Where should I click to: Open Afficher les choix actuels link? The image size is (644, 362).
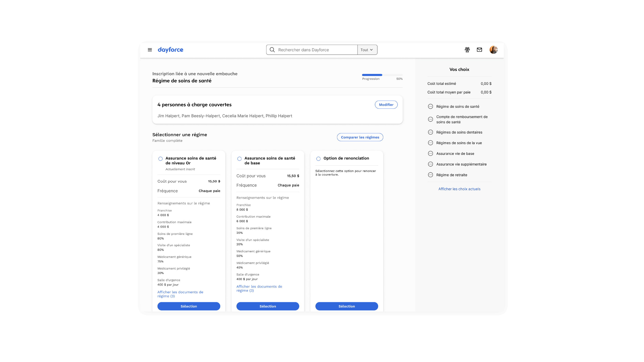tap(459, 189)
